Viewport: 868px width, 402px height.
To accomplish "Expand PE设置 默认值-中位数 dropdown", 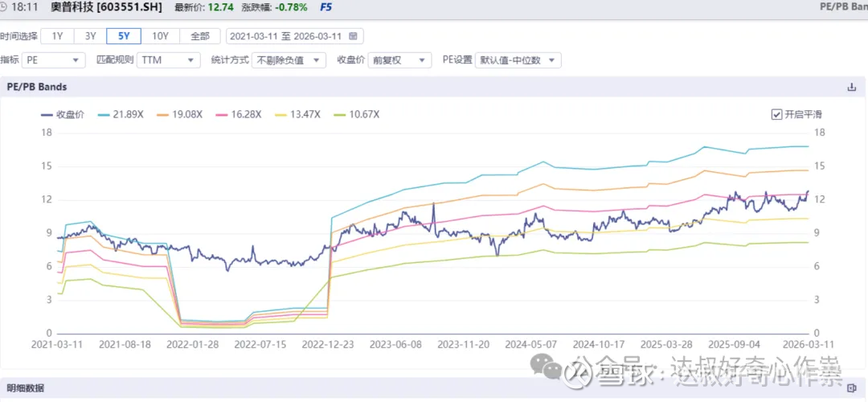I will click(518, 60).
